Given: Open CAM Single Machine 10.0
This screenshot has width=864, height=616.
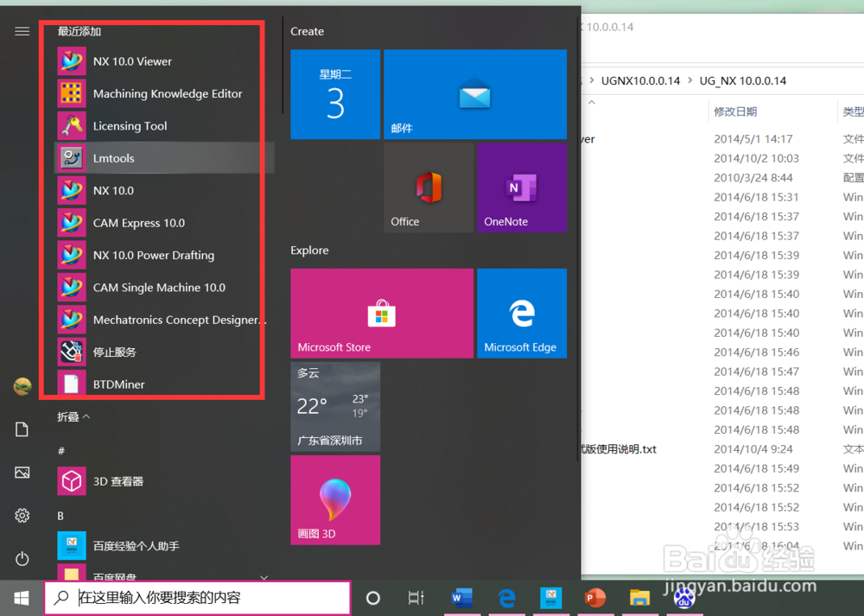Looking at the screenshot, I should [164, 288].
